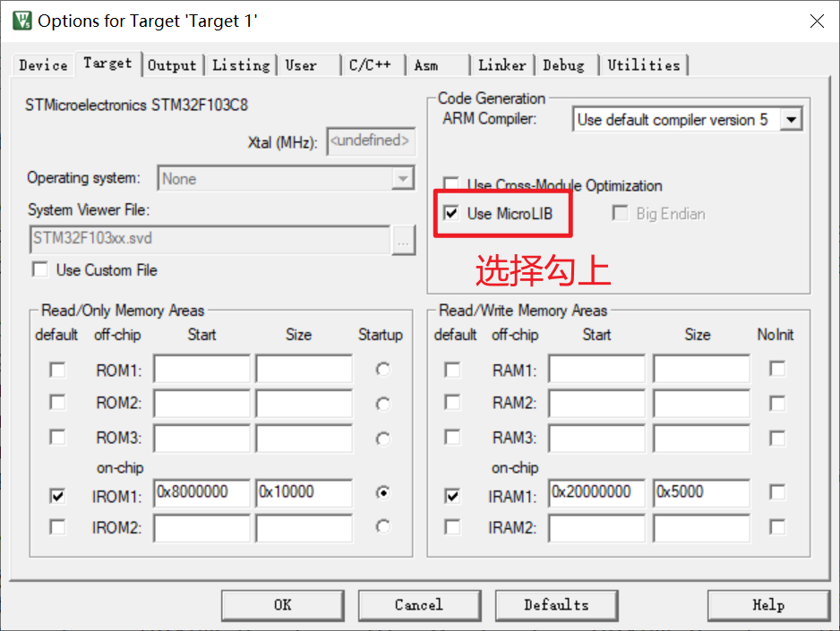Image resolution: width=840 pixels, height=631 pixels.
Task: Check the IRAM2 default checkbox
Action: tap(452, 527)
